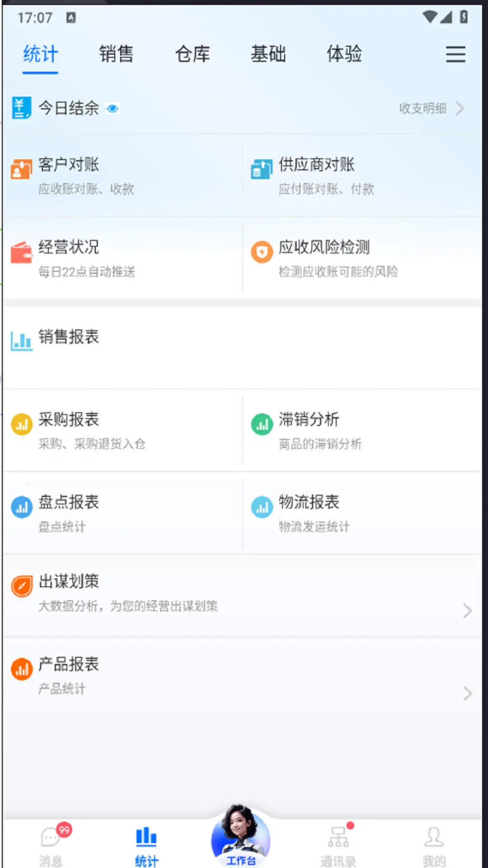Tap the green 滞销分析 icon
Image resolution: width=488 pixels, height=868 pixels.
[x=262, y=425]
